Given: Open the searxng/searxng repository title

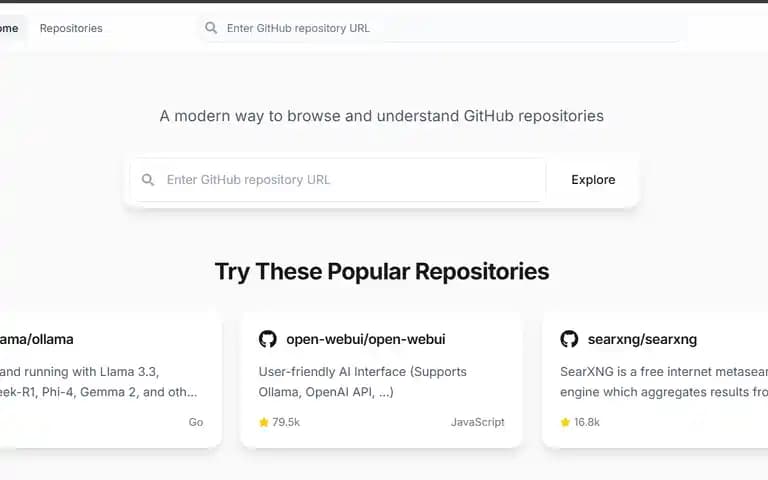Looking at the screenshot, I should (x=642, y=339).
